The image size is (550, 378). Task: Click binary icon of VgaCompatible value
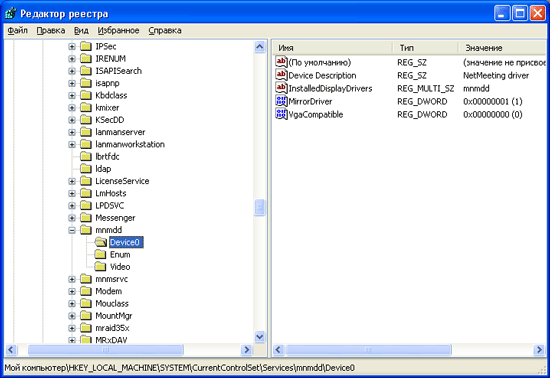pyautogui.click(x=281, y=114)
